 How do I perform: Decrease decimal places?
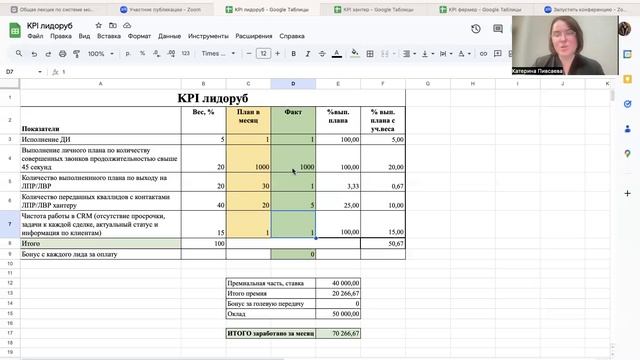(x=157, y=53)
